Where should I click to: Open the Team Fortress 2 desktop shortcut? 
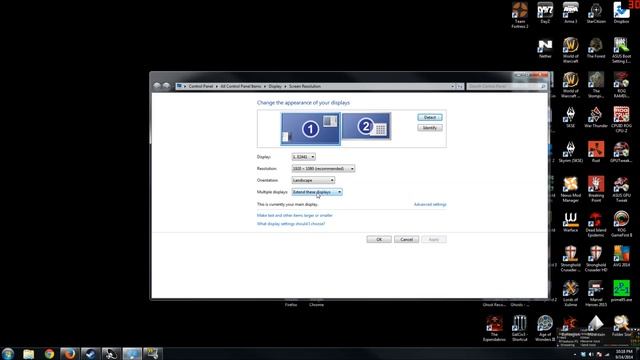pyautogui.click(x=520, y=15)
